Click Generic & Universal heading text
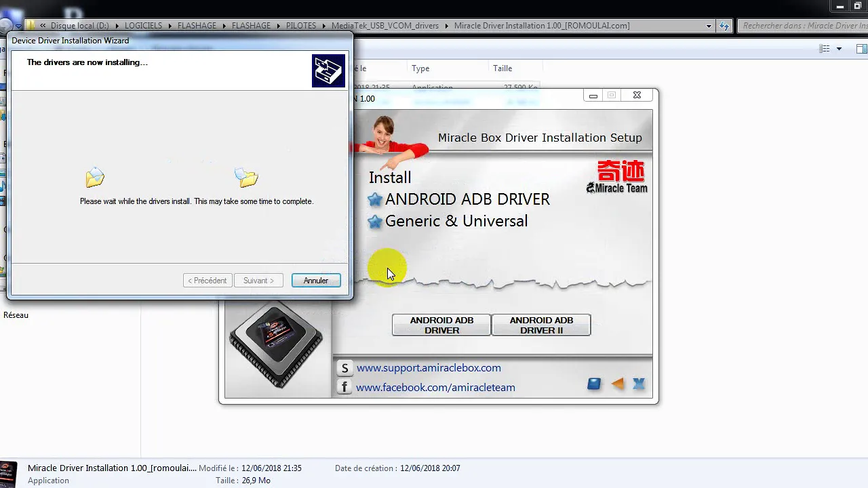Screen dimensions: 868x488 coord(456,221)
